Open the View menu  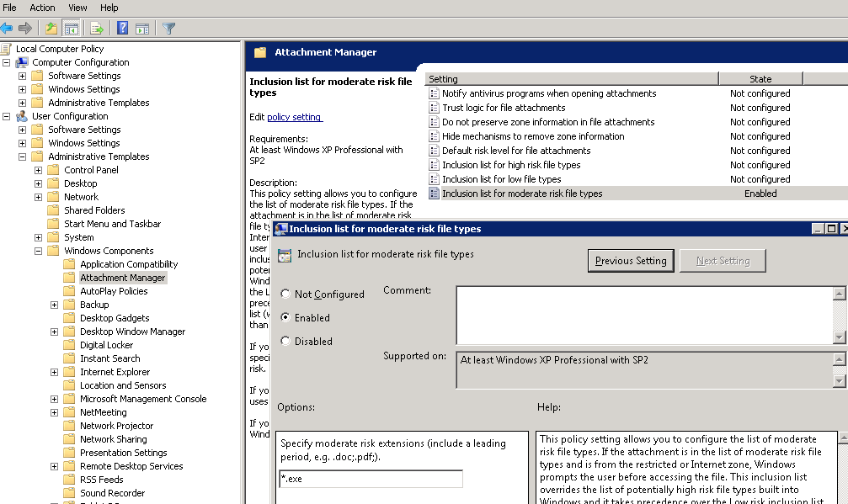click(77, 8)
